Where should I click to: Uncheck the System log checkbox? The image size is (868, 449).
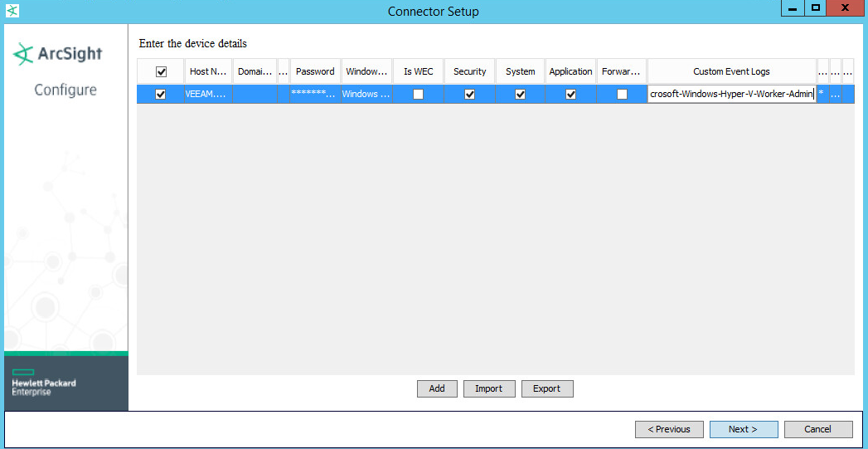[x=520, y=95]
